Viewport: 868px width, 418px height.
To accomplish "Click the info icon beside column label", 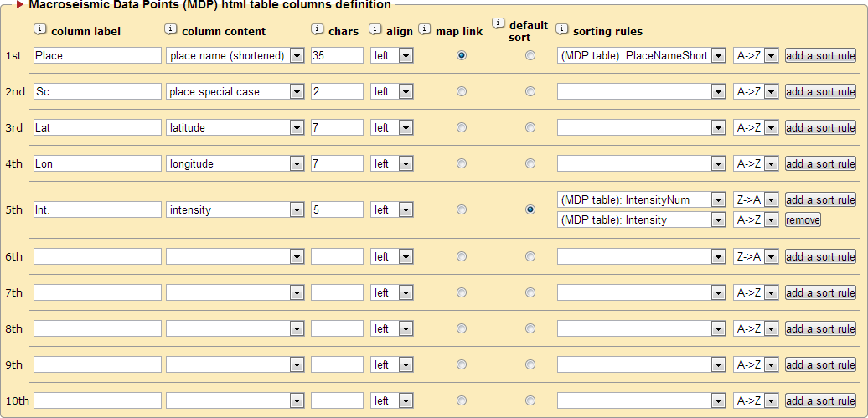I will pyautogui.click(x=39, y=29).
